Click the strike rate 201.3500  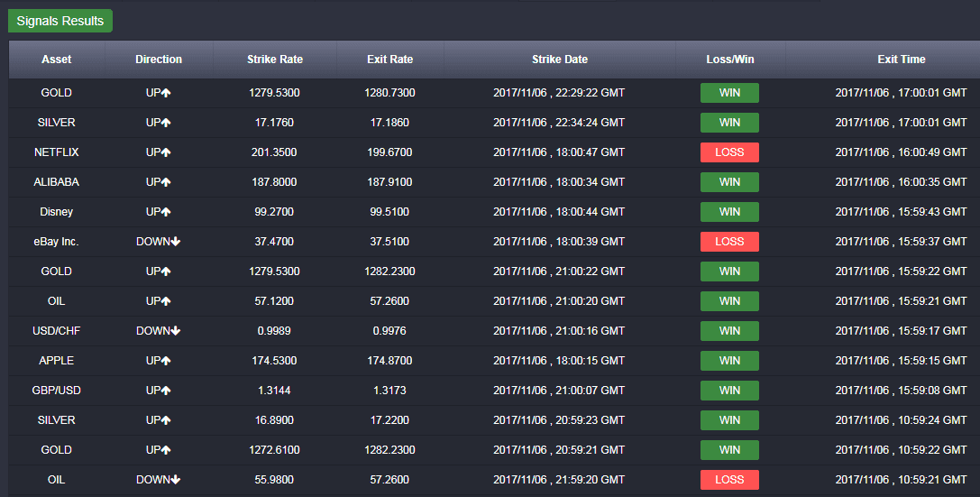point(274,152)
